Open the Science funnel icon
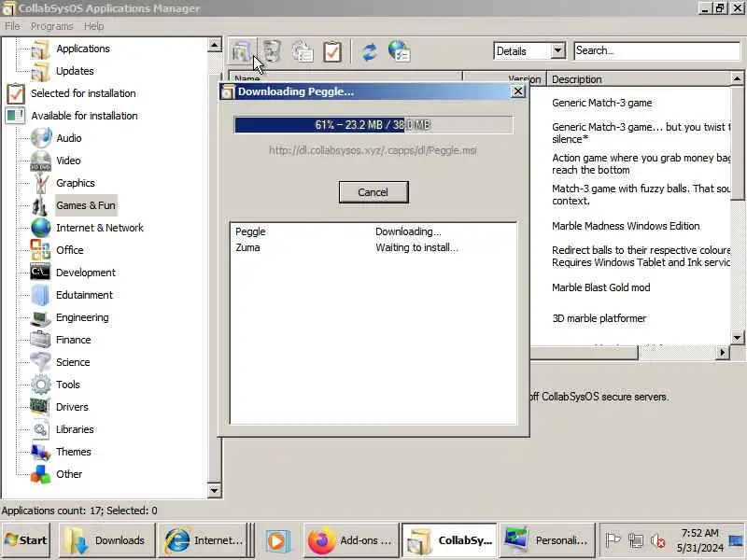Viewport: 747px width, 560px height. click(40, 362)
